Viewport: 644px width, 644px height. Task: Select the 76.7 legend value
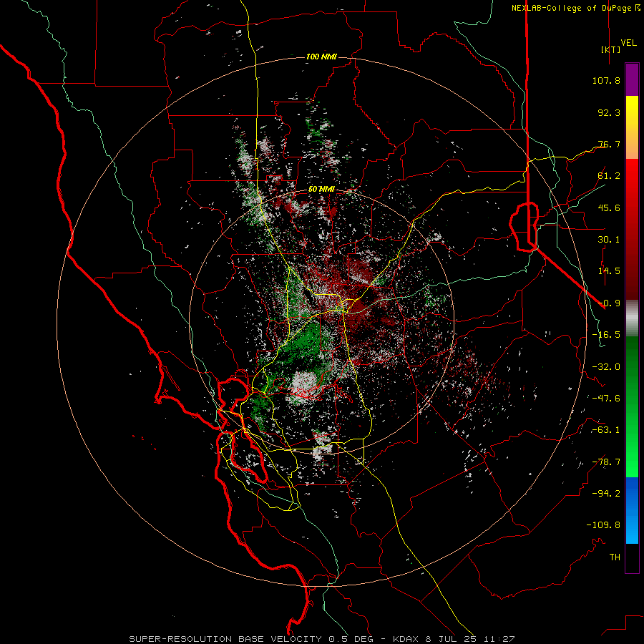coord(609,144)
